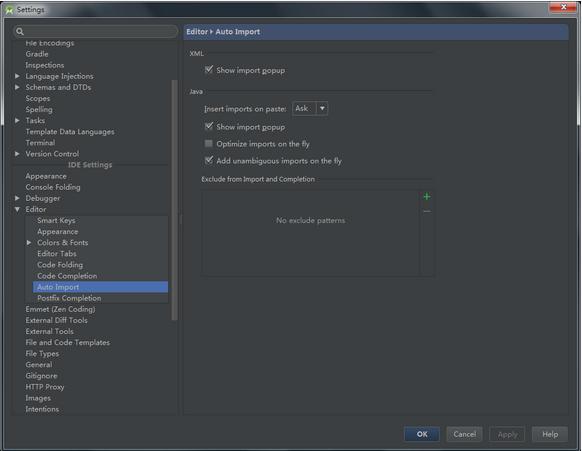Select Console Folding item
582x451 pixels.
click(53, 187)
